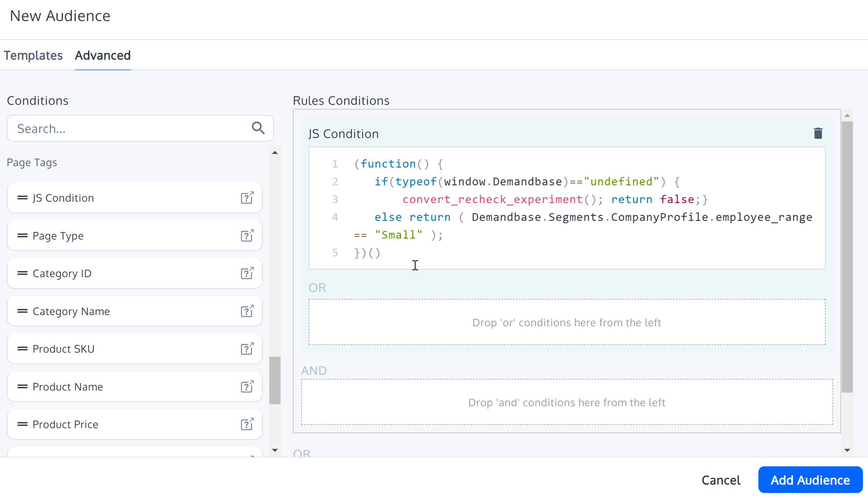The image size is (868, 498).
Task: Click code line 2 with typeof check
Action: (527, 181)
